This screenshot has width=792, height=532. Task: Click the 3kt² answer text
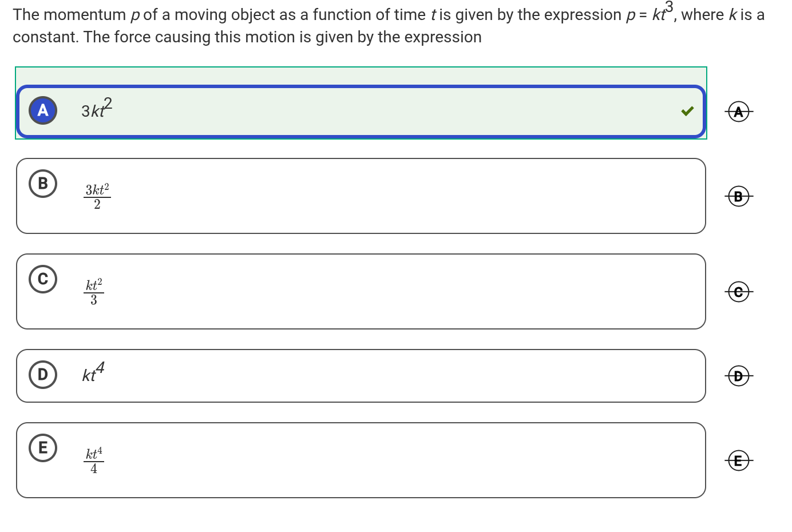click(96, 109)
